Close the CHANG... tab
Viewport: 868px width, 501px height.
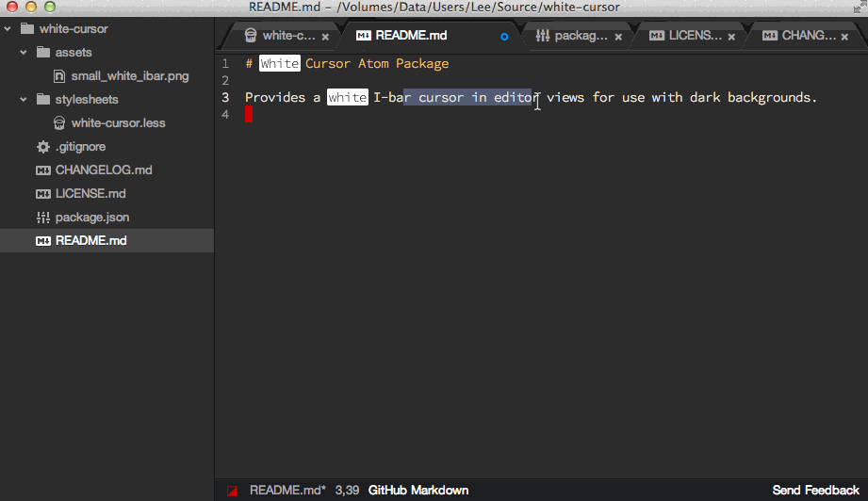(x=844, y=37)
